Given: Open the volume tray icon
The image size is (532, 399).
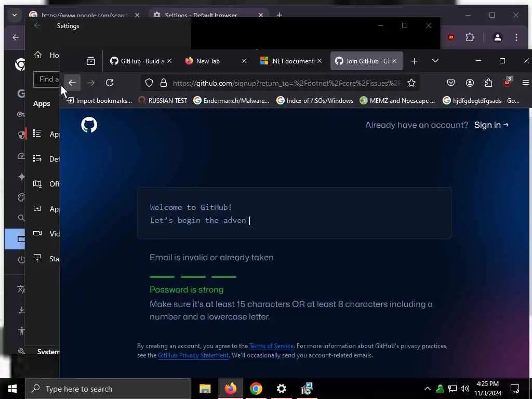Looking at the screenshot, I should click(465, 389).
